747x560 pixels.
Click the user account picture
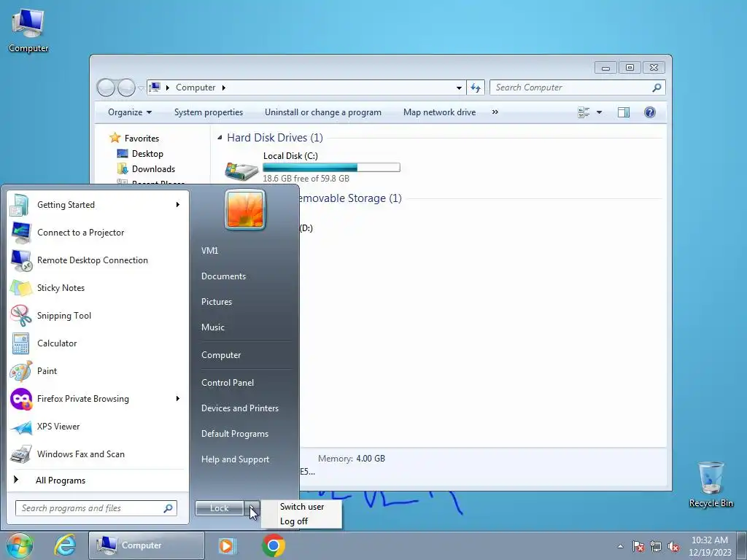tap(245, 210)
